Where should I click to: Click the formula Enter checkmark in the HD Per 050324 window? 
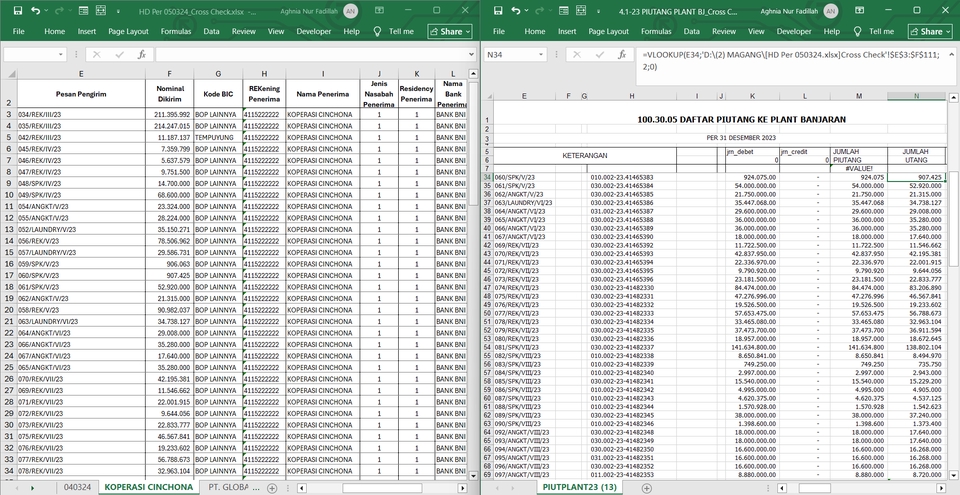coord(119,55)
